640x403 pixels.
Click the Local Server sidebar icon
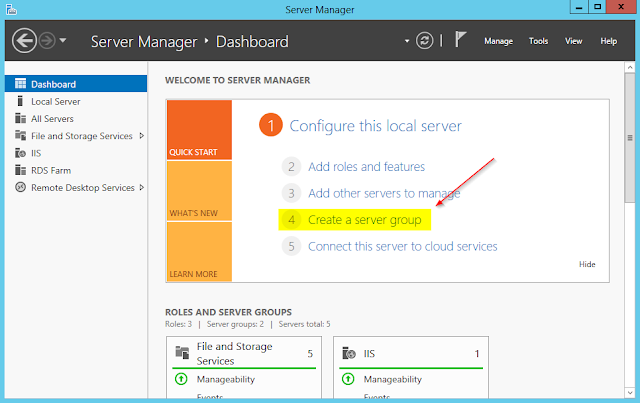click(21, 102)
